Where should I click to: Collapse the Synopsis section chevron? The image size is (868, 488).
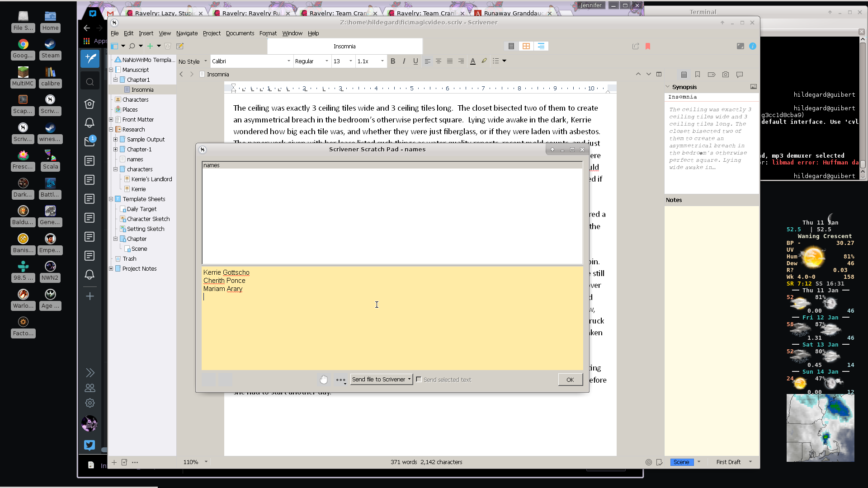[x=667, y=87]
